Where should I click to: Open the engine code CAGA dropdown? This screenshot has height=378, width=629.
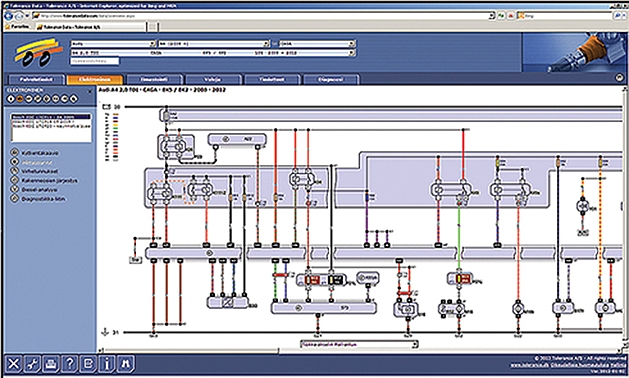point(317,43)
